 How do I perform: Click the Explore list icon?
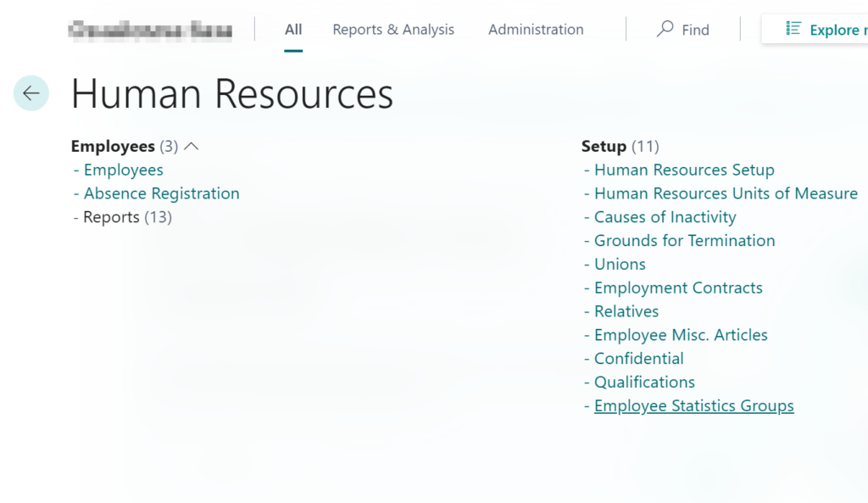click(793, 30)
